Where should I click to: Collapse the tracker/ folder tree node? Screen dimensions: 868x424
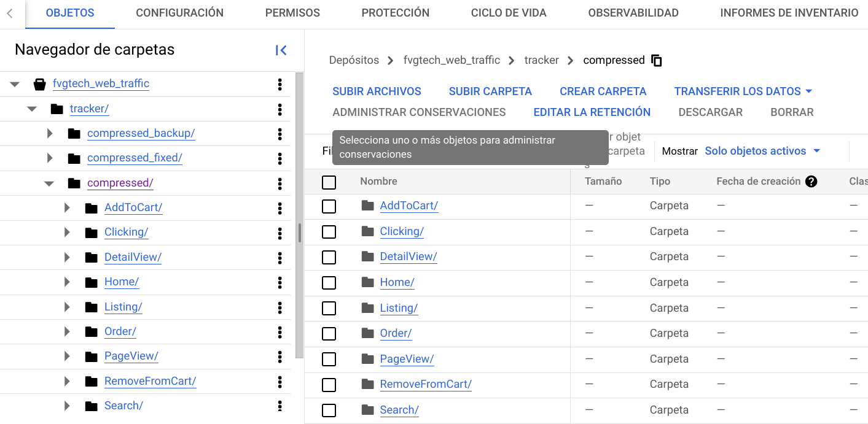tap(32, 109)
